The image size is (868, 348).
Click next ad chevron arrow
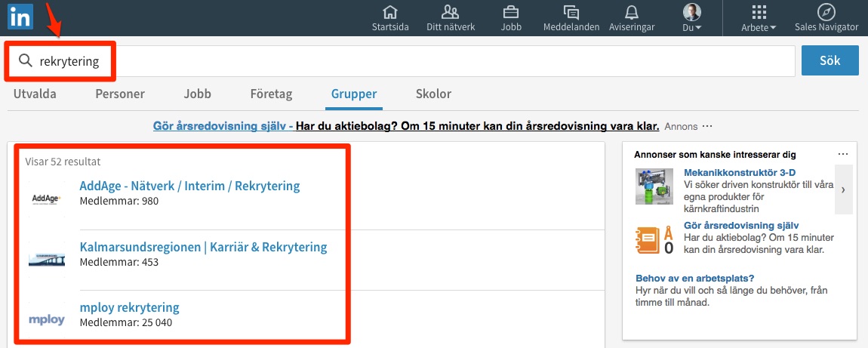843,189
